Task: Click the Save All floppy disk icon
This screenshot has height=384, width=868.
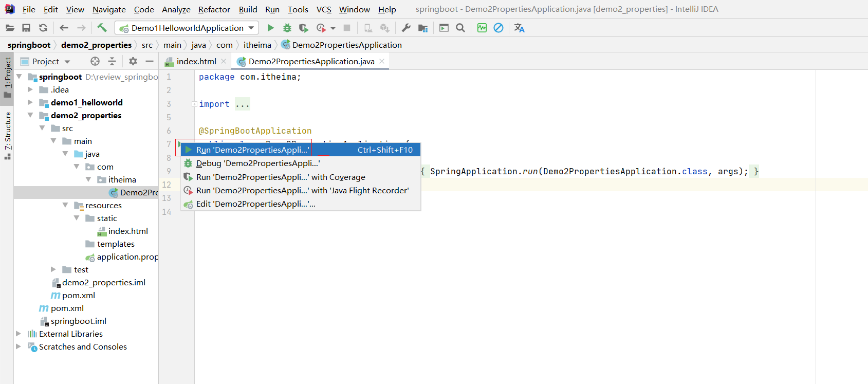Action: 26,28
